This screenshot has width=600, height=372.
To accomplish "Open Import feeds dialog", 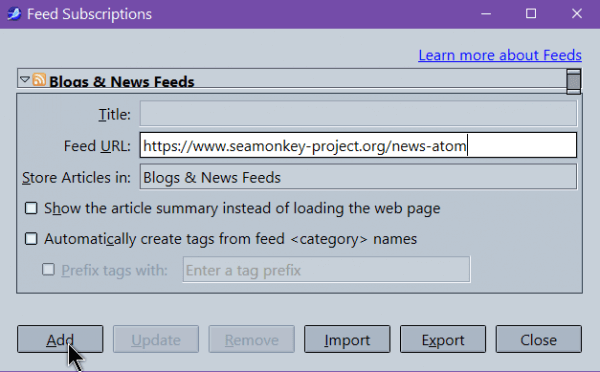I will click(347, 339).
